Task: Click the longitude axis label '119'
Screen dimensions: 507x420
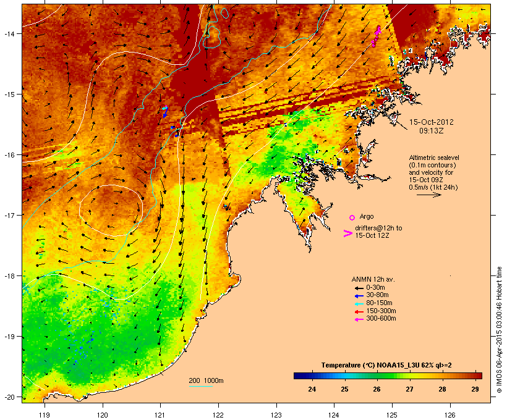Action: pos(45,415)
